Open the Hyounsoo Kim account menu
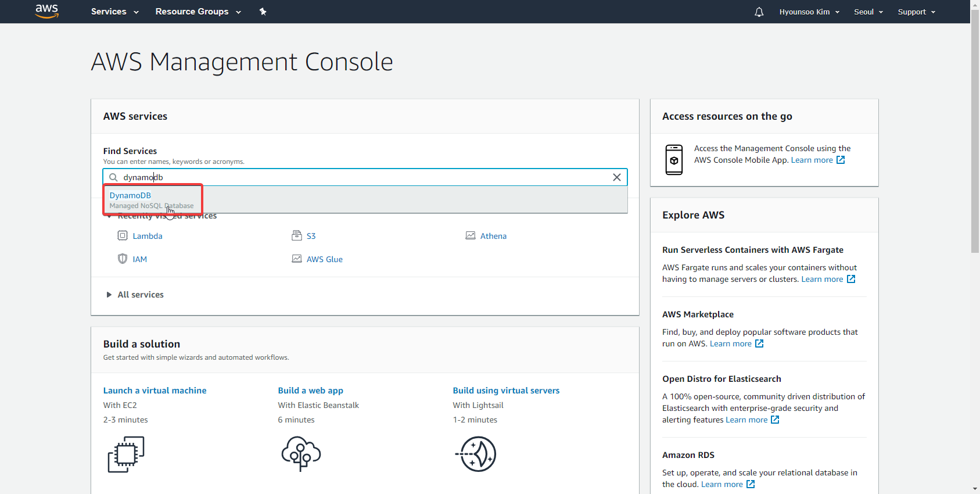The image size is (980, 494). pyautogui.click(x=809, y=12)
